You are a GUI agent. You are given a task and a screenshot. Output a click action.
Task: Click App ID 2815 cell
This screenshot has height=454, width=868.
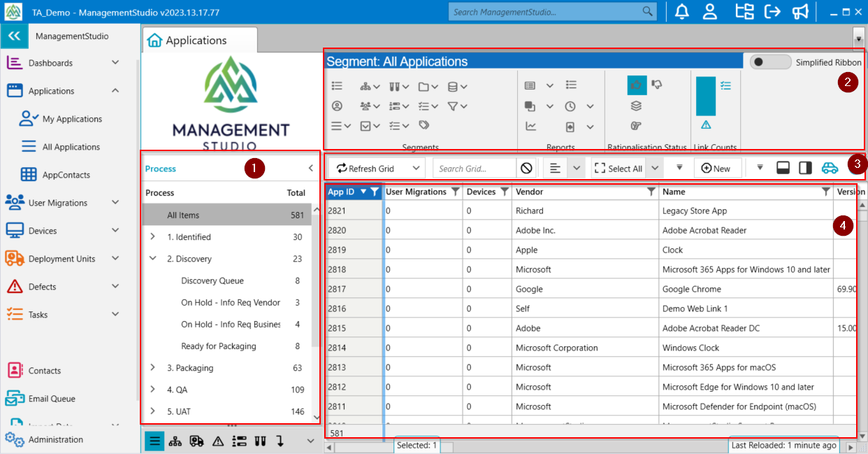pos(354,328)
